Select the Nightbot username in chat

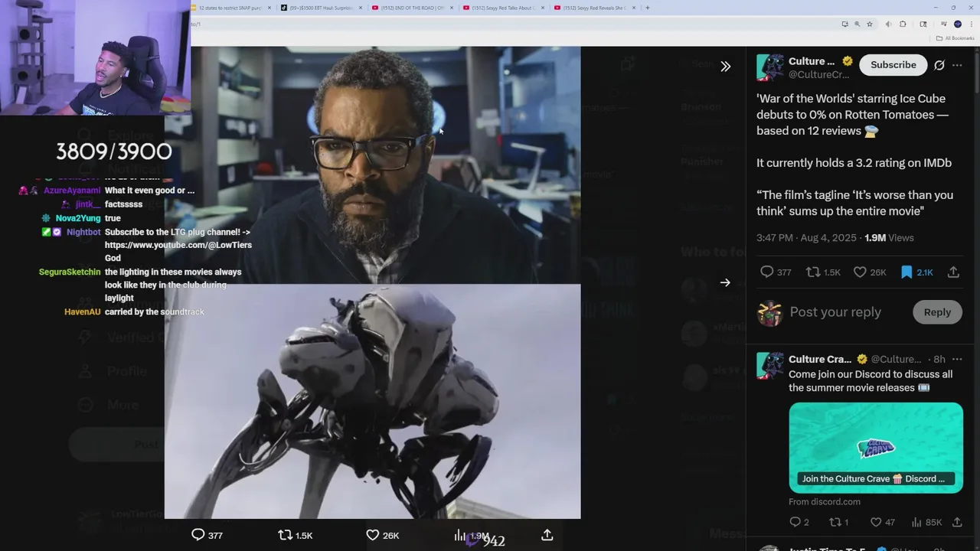pyautogui.click(x=83, y=232)
